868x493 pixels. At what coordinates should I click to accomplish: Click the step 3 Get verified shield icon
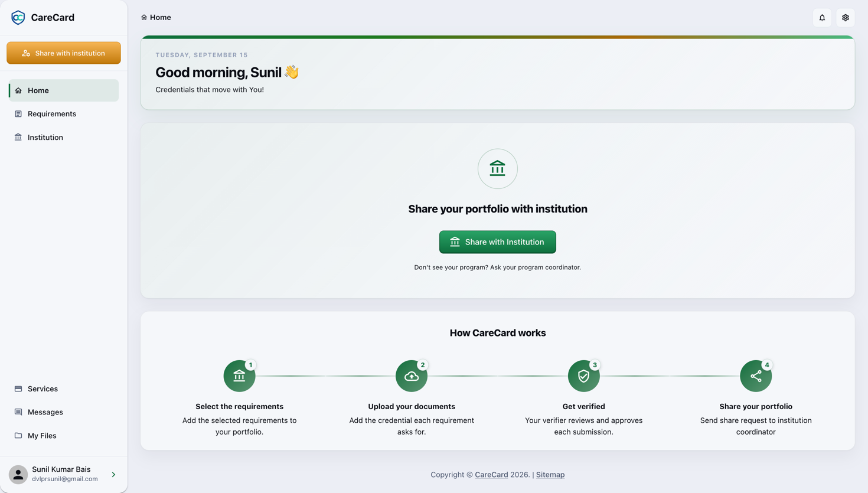pyautogui.click(x=583, y=376)
